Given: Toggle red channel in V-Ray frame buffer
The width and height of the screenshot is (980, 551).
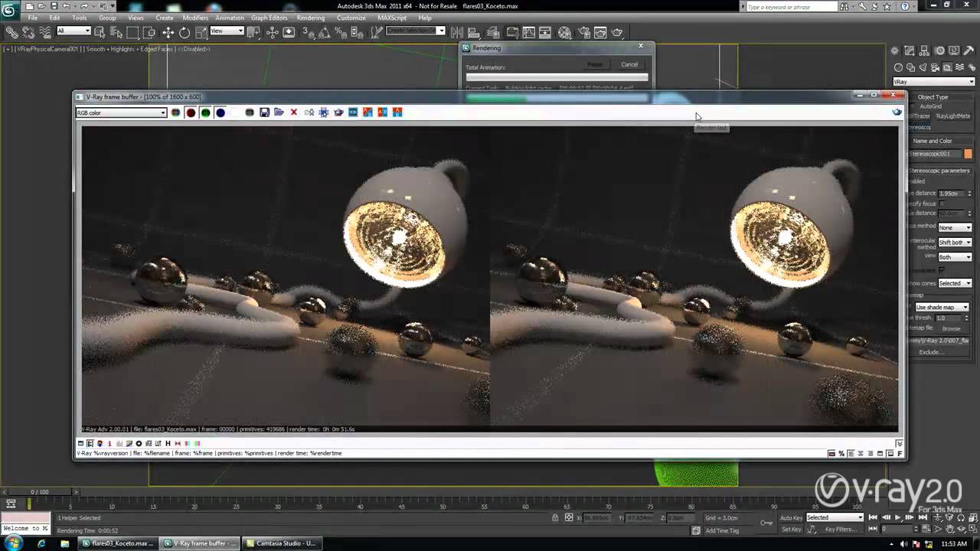Looking at the screenshot, I should point(191,112).
